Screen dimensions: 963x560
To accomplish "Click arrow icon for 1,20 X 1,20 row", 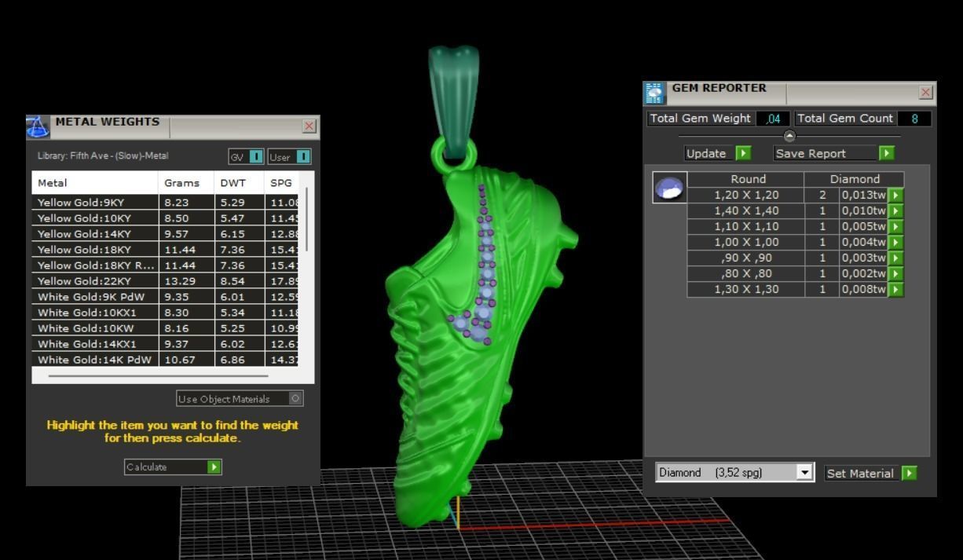I will [895, 196].
